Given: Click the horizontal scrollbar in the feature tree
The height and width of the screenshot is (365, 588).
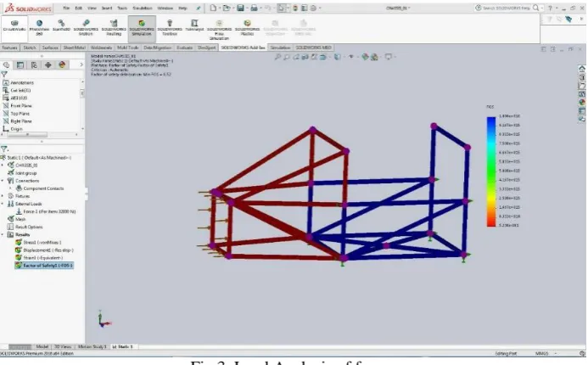Looking at the screenshot, I should [x=27, y=134].
